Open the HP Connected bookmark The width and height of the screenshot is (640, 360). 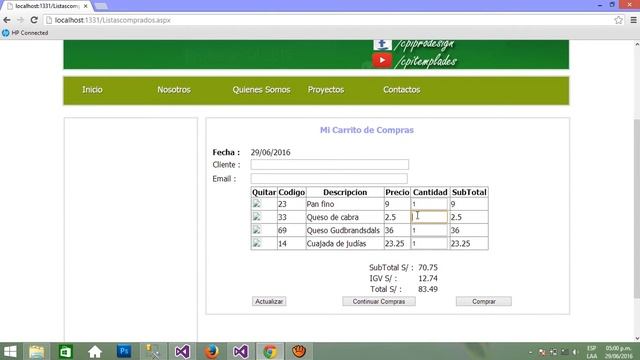25,33
